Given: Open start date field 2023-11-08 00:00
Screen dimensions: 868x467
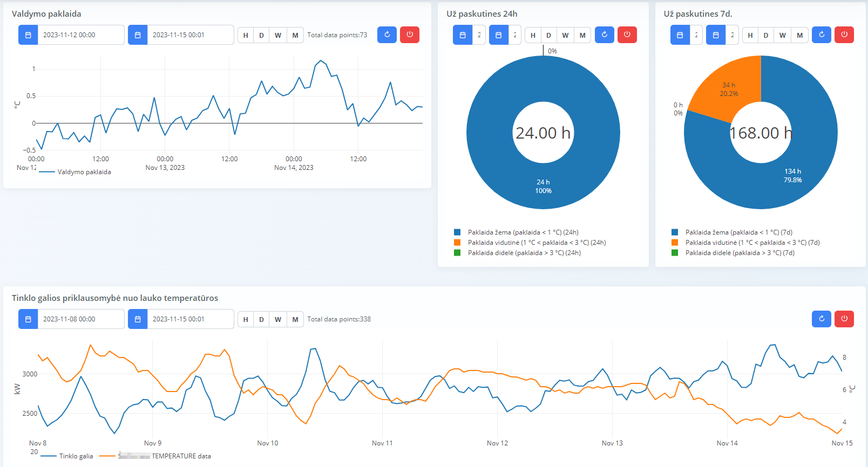Looking at the screenshot, I should (x=80, y=319).
